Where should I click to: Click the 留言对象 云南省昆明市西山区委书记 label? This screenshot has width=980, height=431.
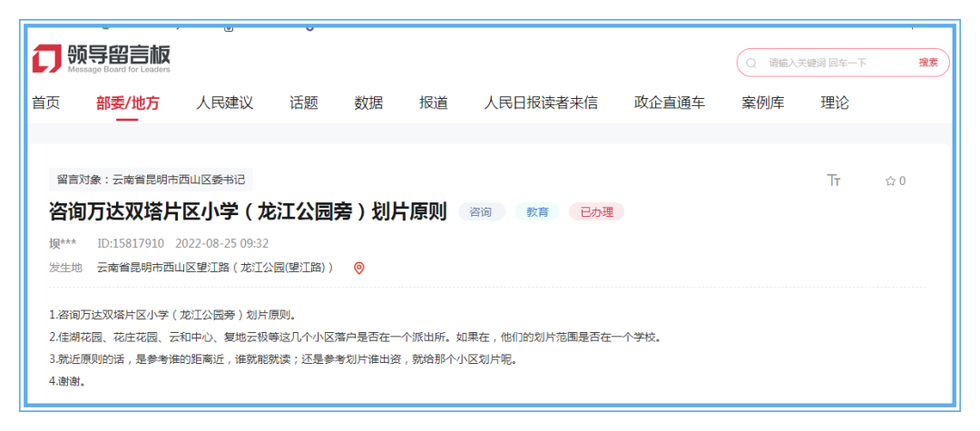(151, 180)
